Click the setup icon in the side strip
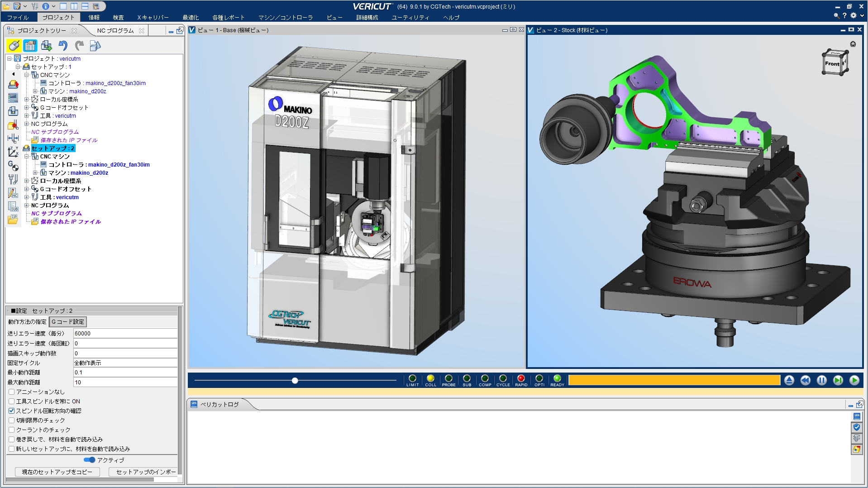 (13, 84)
